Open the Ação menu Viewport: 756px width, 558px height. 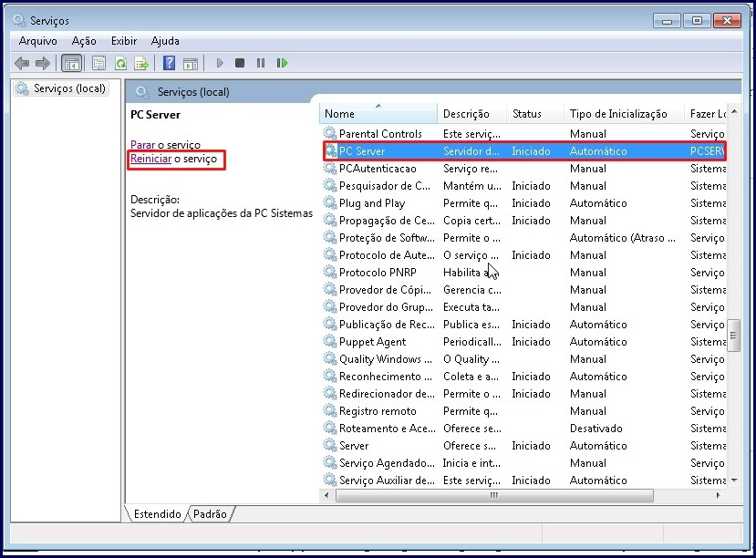tap(84, 41)
